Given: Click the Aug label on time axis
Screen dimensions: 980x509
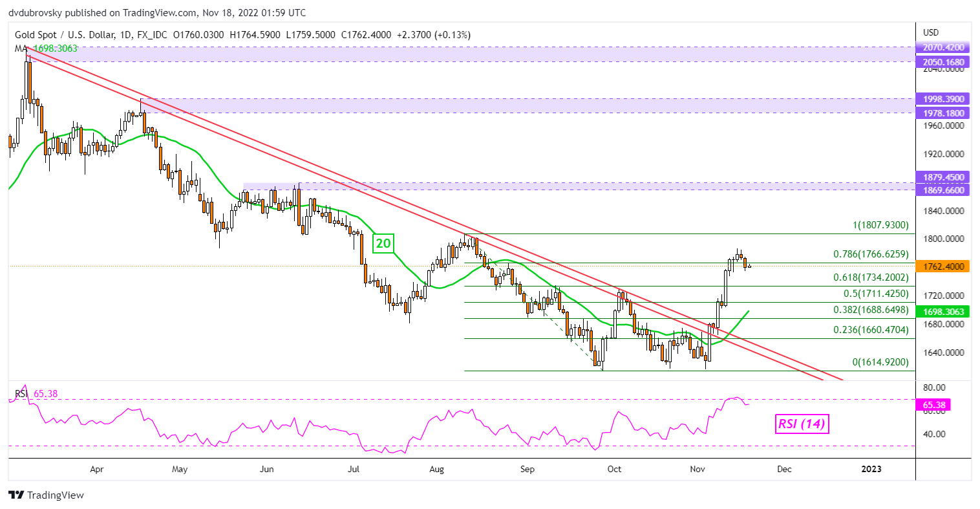Looking at the screenshot, I should [x=437, y=469].
